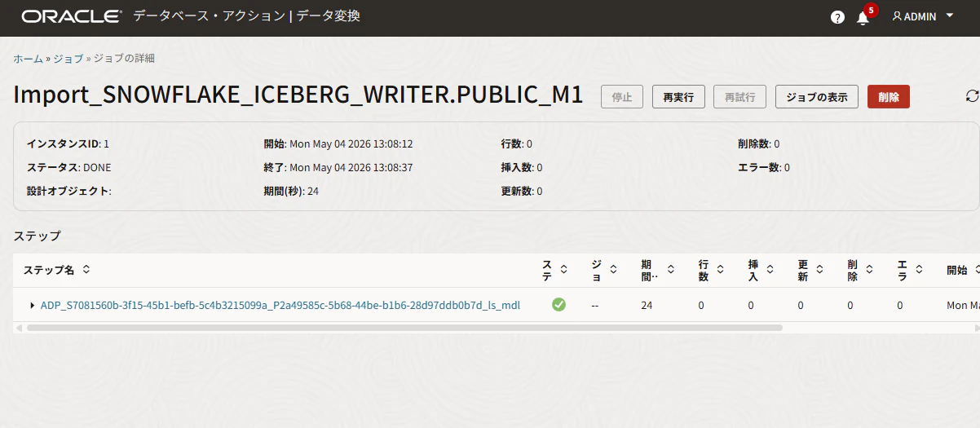Click the scrollbar left arrow of steps table

[x=19, y=328]
